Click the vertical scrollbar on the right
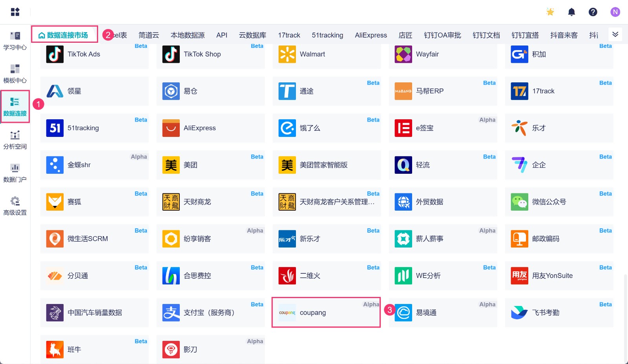628x364 pixels. (x=625, y=318)
